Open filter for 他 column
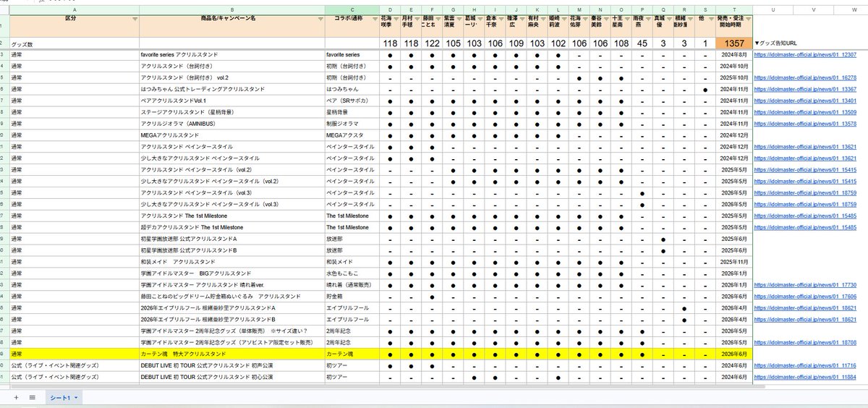Viewport: 868px width, 408px height. [x=711, y=20]
